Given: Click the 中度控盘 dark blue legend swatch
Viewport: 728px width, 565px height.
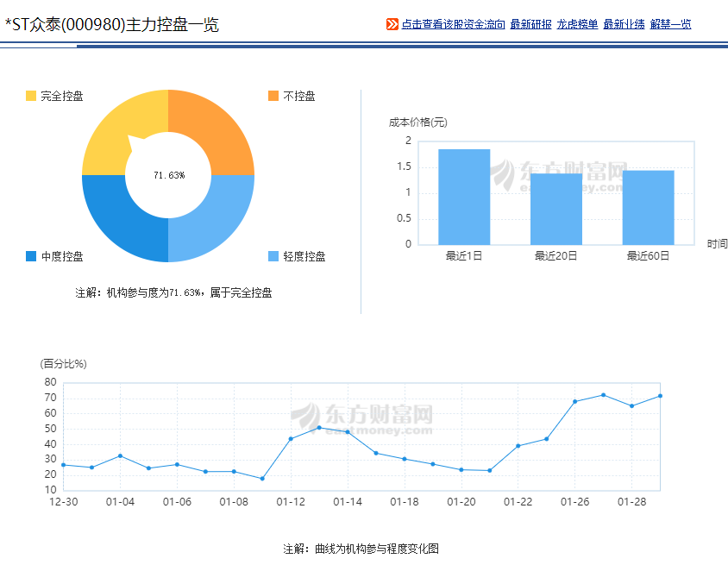Looking at the screenshot, I should click(x=31, y=256).
